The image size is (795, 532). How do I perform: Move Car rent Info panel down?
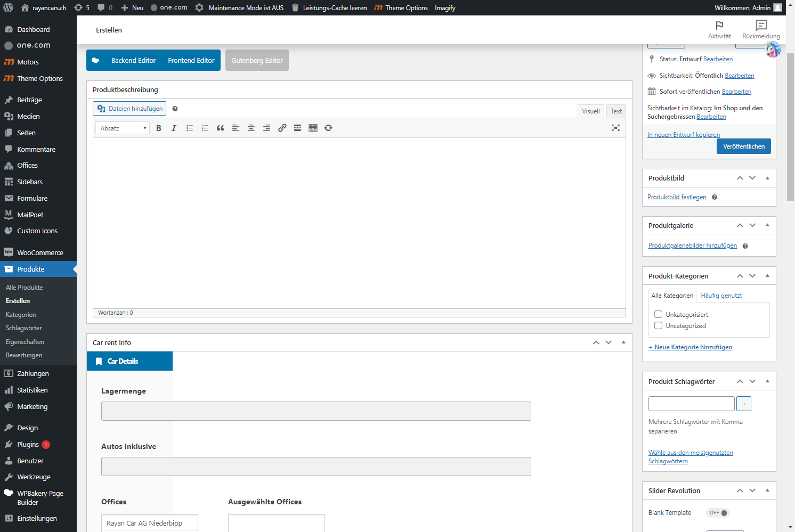pos(609,342)
